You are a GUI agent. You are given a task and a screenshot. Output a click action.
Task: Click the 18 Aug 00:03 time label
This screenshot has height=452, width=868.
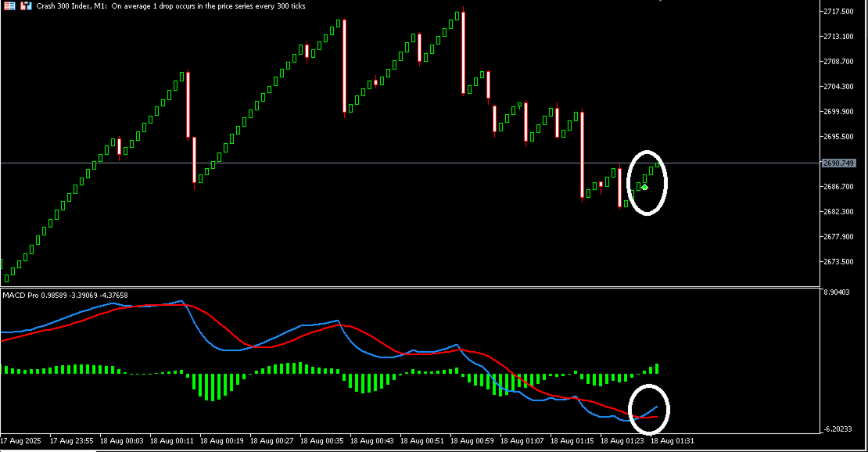(x=121, y=441)
